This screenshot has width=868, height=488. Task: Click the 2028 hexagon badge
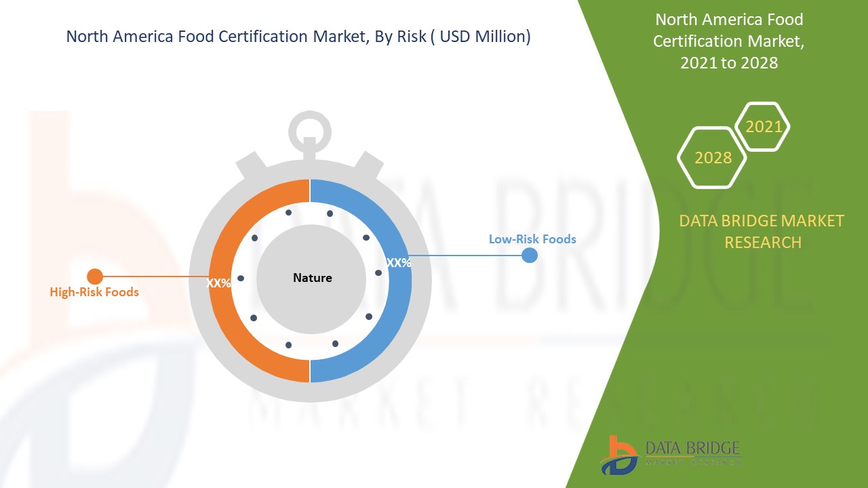point(712,158)
